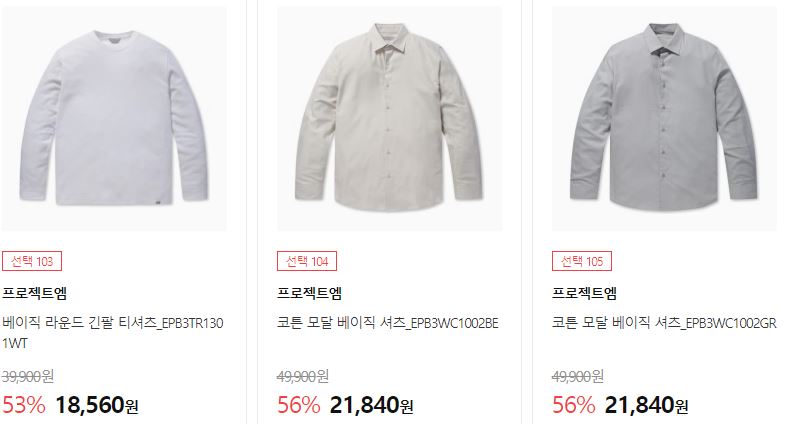
Task: Open 베이직 라운드 긴팔 티셔츠_EPB3TR1301WT product link
Action: tap(113, 333)
